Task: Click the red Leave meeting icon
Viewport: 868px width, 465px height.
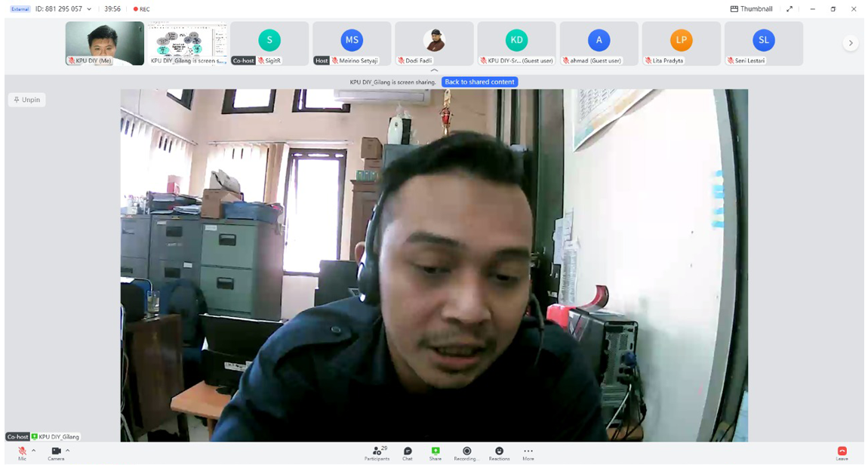Action: coord(842,451)
